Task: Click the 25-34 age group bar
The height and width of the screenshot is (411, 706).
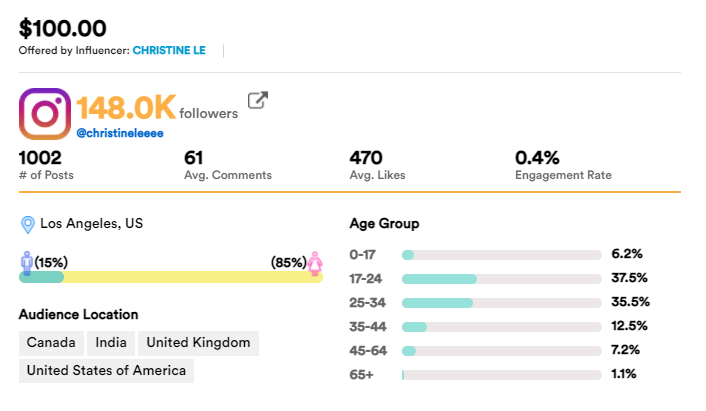Action: click(501, 303)
